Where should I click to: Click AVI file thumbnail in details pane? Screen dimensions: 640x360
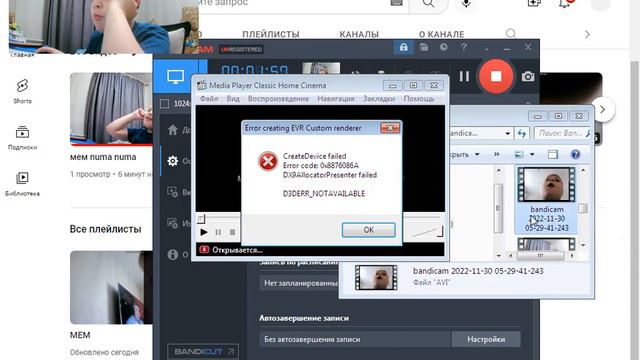click(x=376, y=278)
